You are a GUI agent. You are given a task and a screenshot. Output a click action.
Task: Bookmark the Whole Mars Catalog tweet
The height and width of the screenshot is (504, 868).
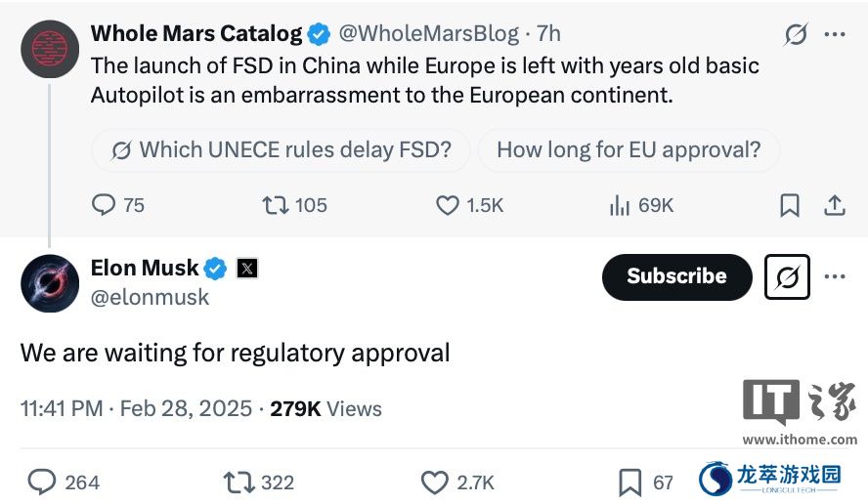coord(790,205)
